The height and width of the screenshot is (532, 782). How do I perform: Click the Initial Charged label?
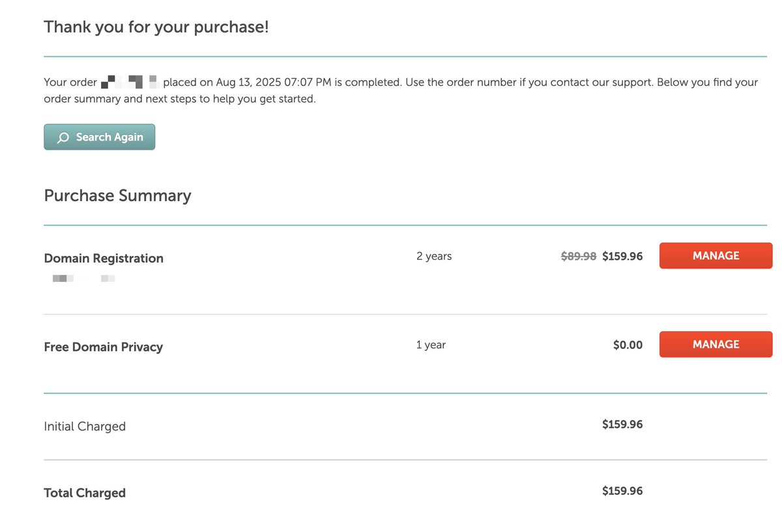(x=85, y=427)
